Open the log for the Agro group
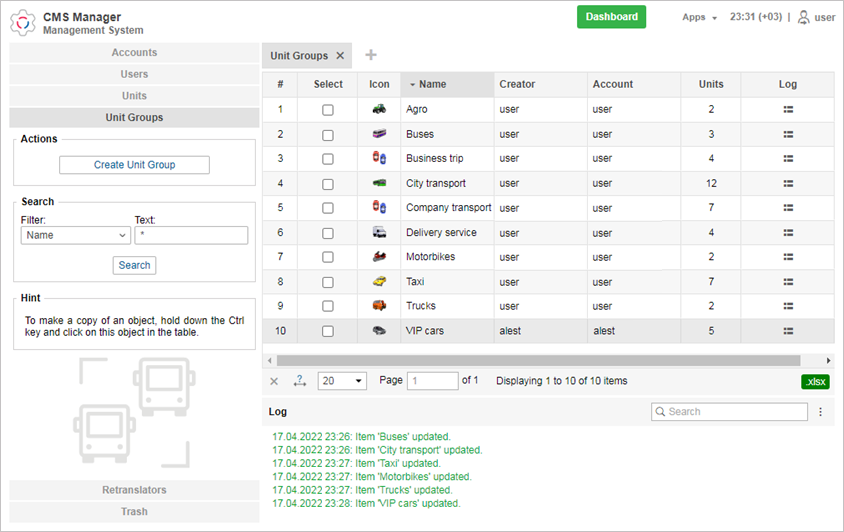 pos(788,109)
